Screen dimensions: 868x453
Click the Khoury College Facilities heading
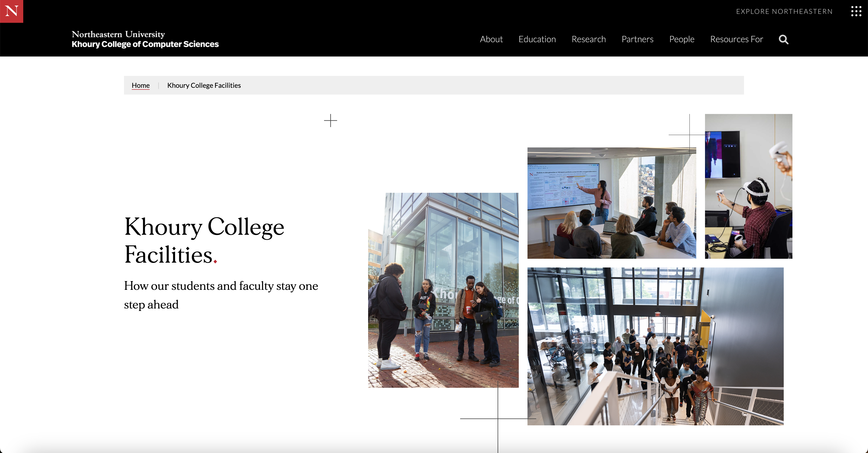(204, 240)
